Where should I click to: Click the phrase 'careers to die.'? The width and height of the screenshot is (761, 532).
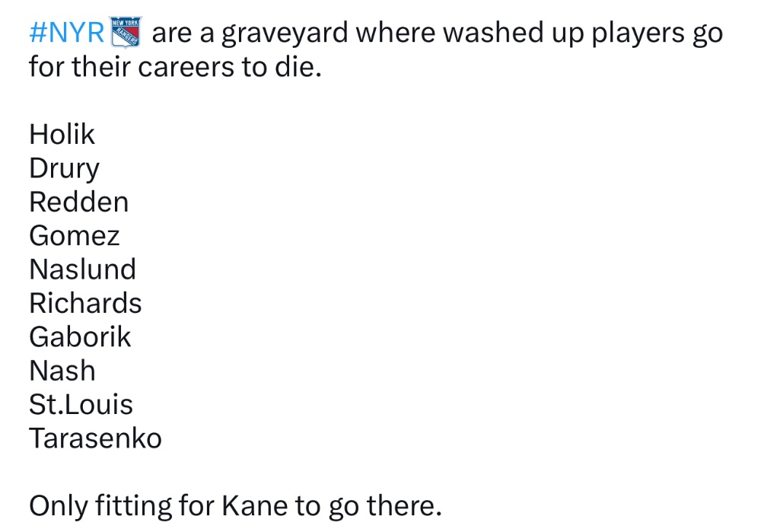[x=230, y=66]
